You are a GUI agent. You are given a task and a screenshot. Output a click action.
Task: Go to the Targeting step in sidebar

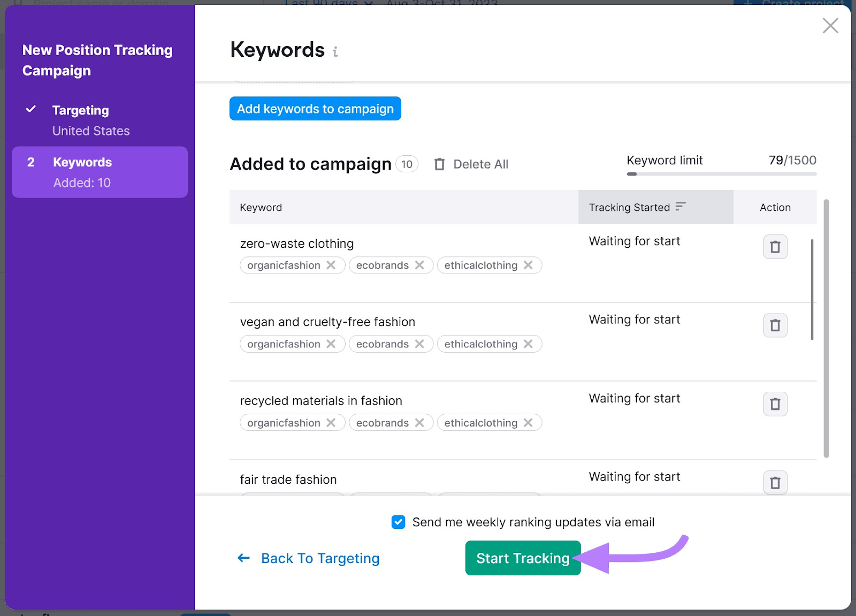(x=80, y=111)
